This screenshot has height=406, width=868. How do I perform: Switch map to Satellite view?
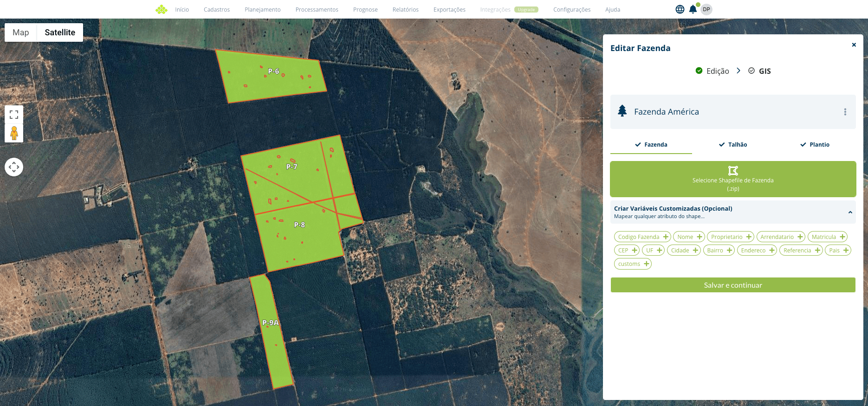60,32
